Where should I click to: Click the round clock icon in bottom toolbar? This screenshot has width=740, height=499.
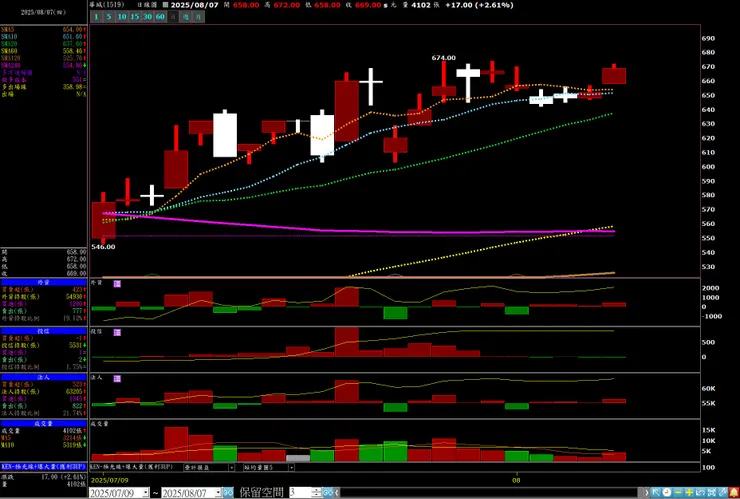pyautogui.click(x=667, y=493)
